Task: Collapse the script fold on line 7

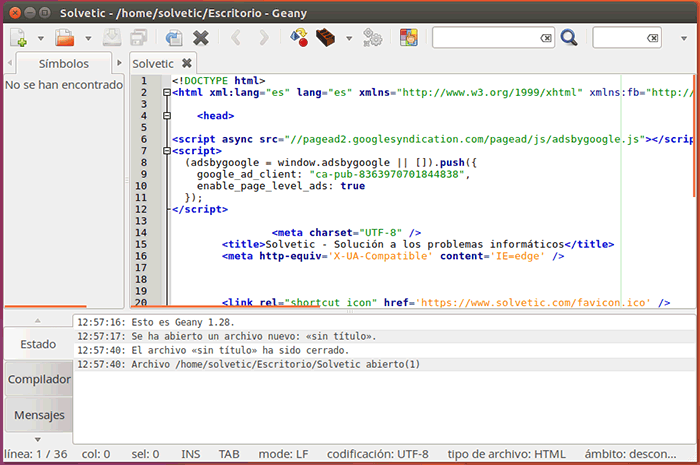Action: [x=165, y=152]
